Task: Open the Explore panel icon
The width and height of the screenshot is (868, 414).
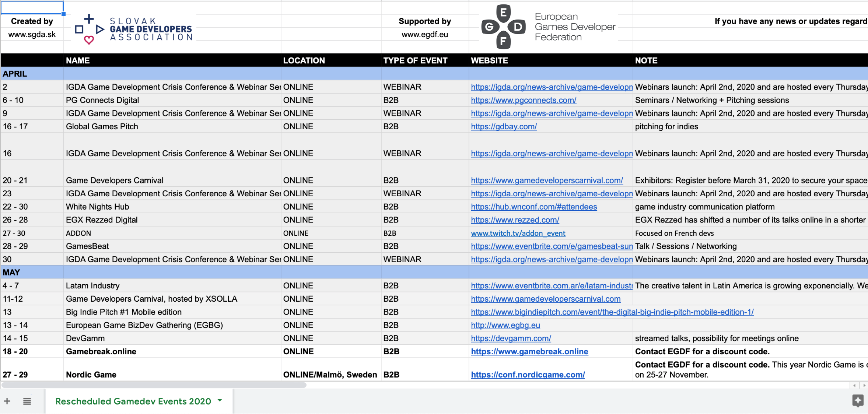Action: click(858, 401)
